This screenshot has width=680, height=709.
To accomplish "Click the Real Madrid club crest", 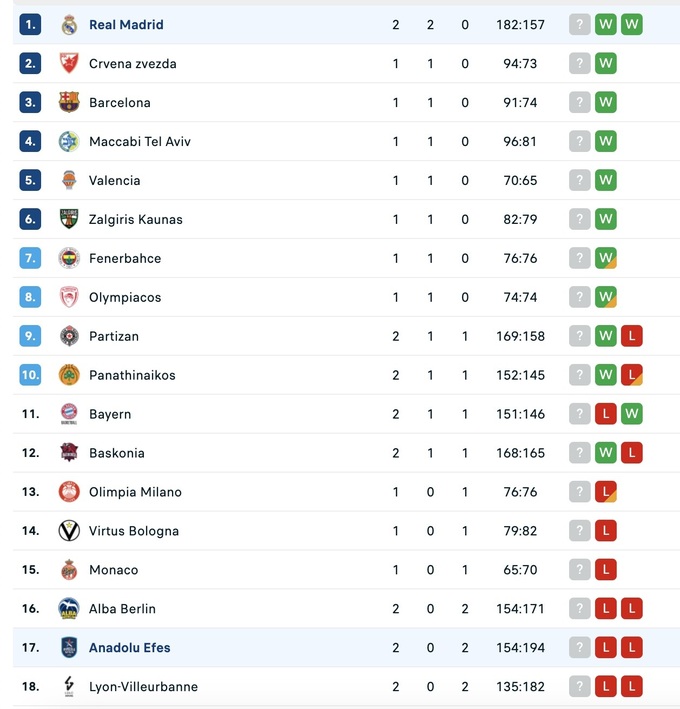I will point(69,25).
